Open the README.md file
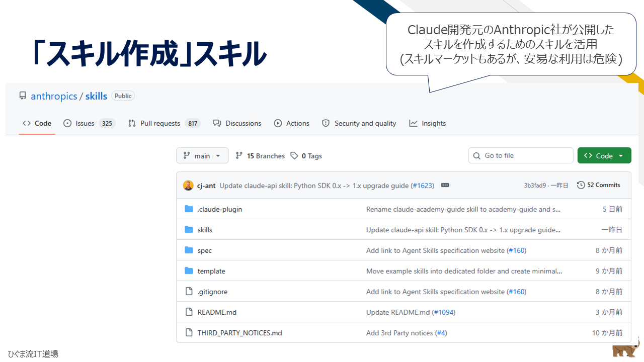The width and height of the screenshot is (644, 362). point(217,312)
